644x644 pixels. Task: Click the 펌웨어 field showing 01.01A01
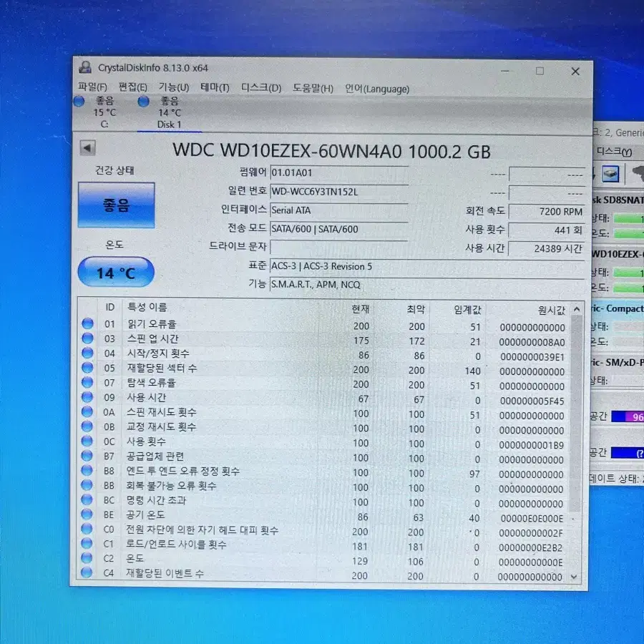(339, 173)
